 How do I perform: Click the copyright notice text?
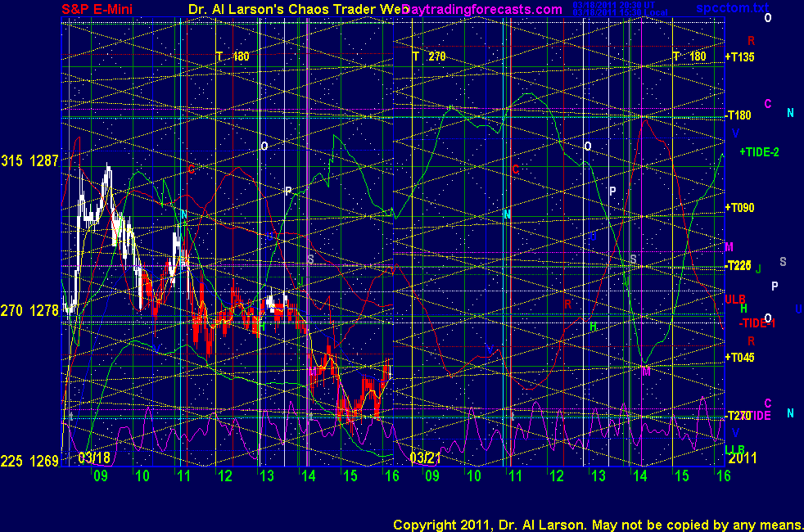tap(598, 525)
